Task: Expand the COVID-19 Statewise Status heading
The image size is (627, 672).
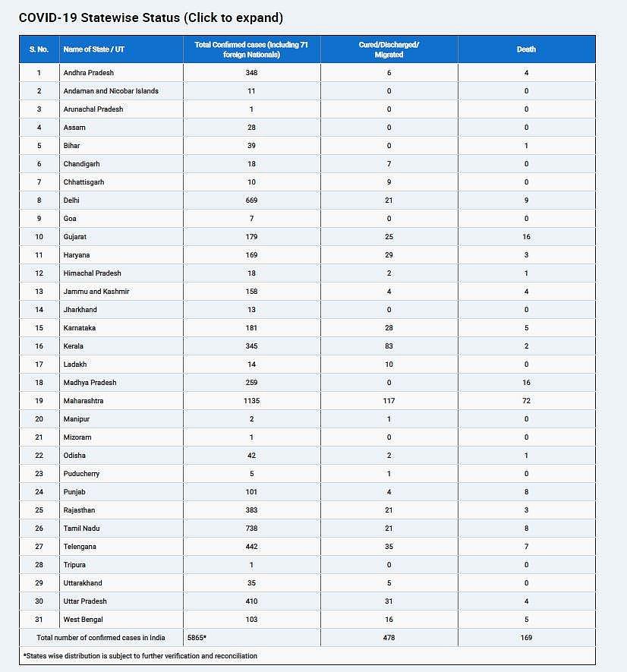Action: click(x=150, y=17)
